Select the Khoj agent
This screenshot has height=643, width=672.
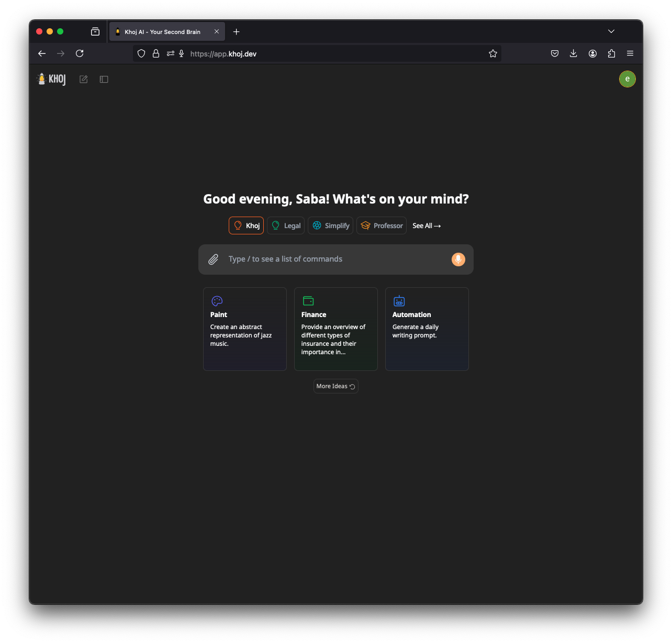(246, 225)
